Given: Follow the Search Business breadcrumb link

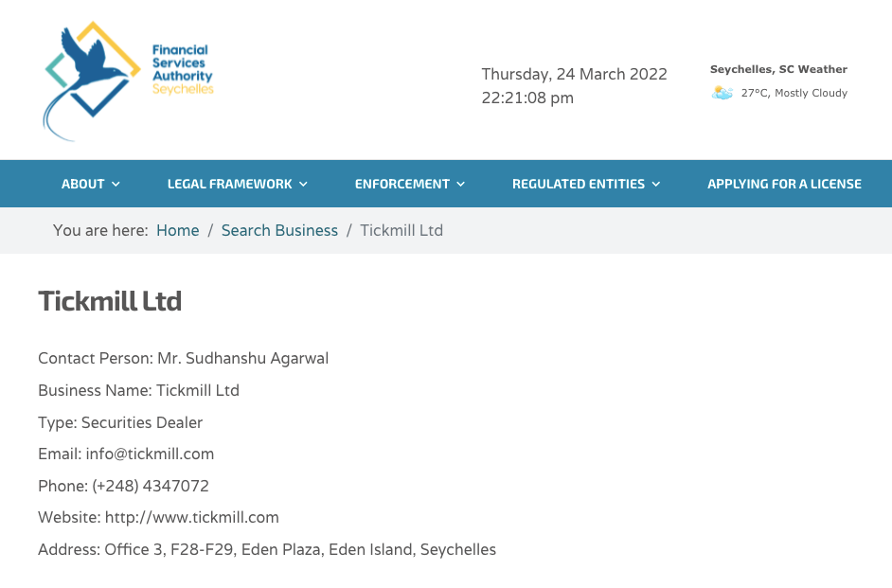Looking at the screenshot, I should [x=279, y=230].
